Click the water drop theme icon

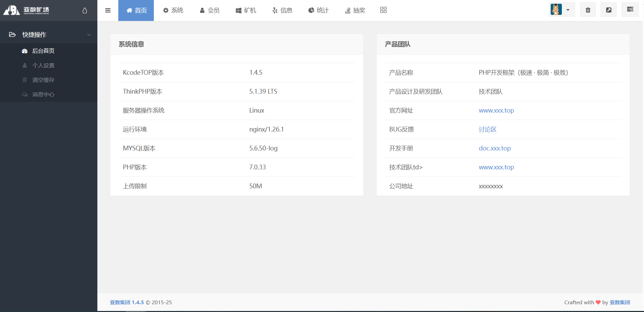(85, 10)
